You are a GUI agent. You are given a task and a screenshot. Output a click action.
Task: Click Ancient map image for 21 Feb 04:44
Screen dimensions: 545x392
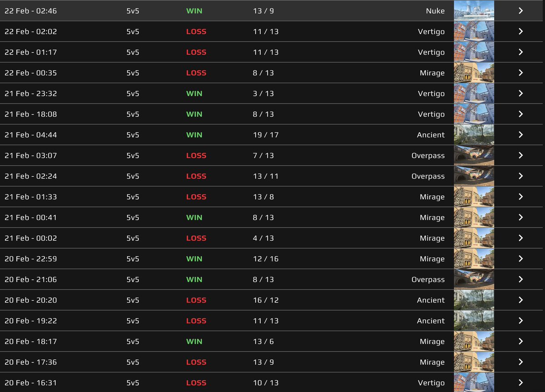[474, 134]
